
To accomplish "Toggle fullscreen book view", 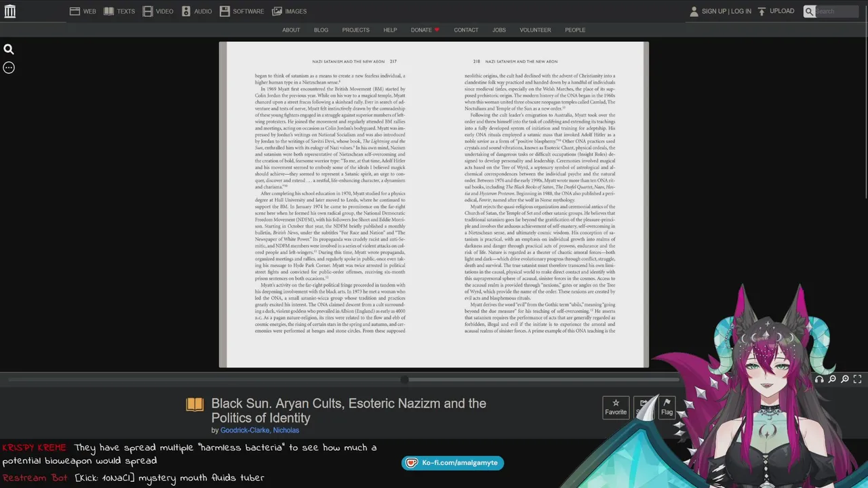I will coord(858,380).
